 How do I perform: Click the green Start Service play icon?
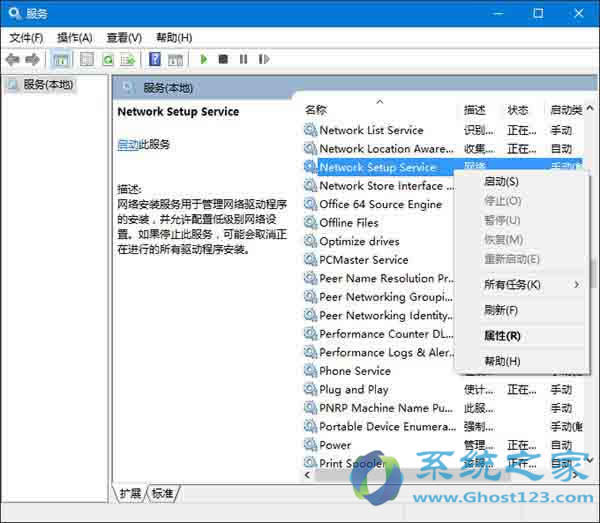coord(204,60)
